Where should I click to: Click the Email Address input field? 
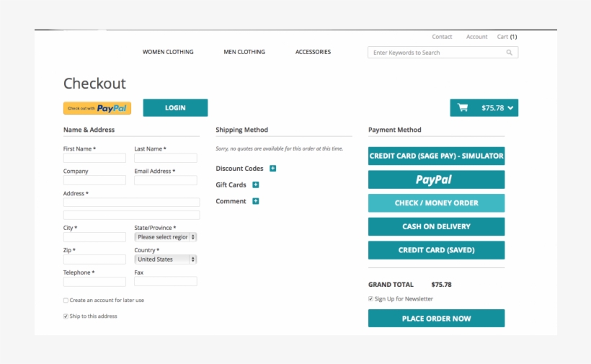(x=166, y=180)
